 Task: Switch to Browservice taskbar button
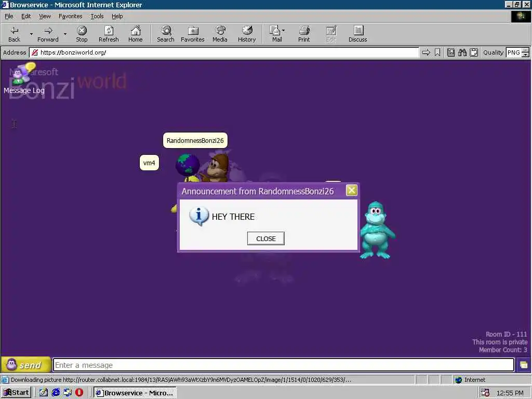135,393
